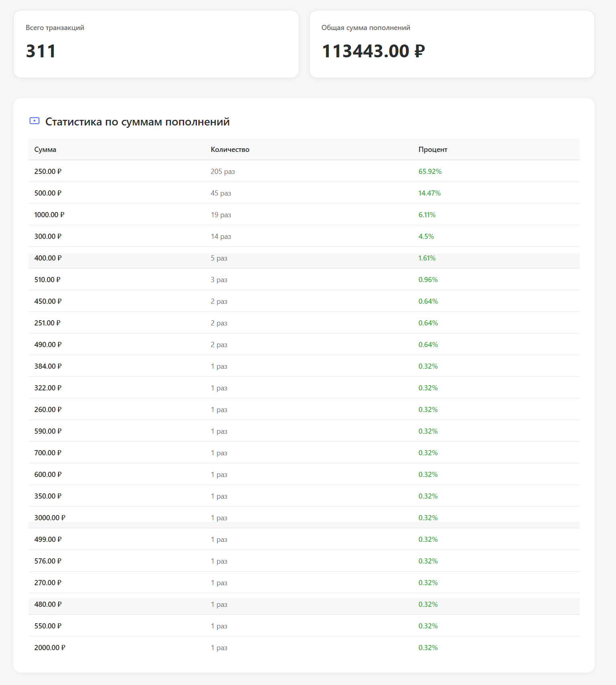
Task: Click the 14 раз count cell
Action: pos(221,236)
